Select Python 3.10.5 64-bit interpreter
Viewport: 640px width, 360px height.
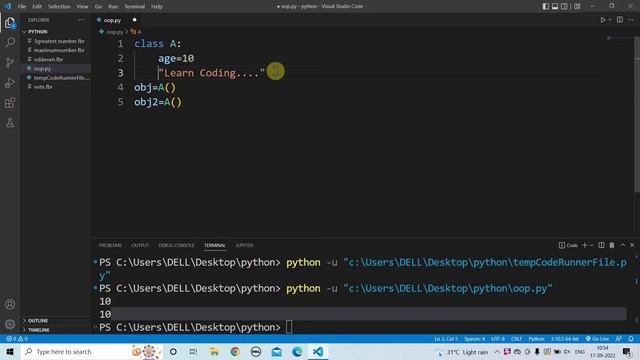pos(564,339)
